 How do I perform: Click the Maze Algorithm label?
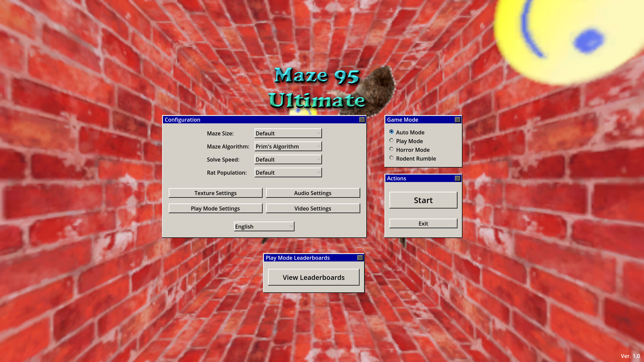228,146
